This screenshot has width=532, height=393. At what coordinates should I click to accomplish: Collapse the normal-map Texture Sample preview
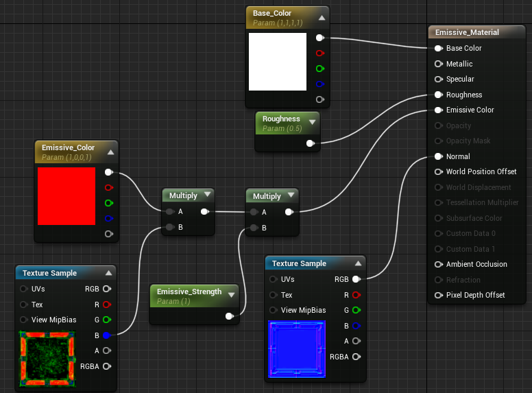coord(359,263)
